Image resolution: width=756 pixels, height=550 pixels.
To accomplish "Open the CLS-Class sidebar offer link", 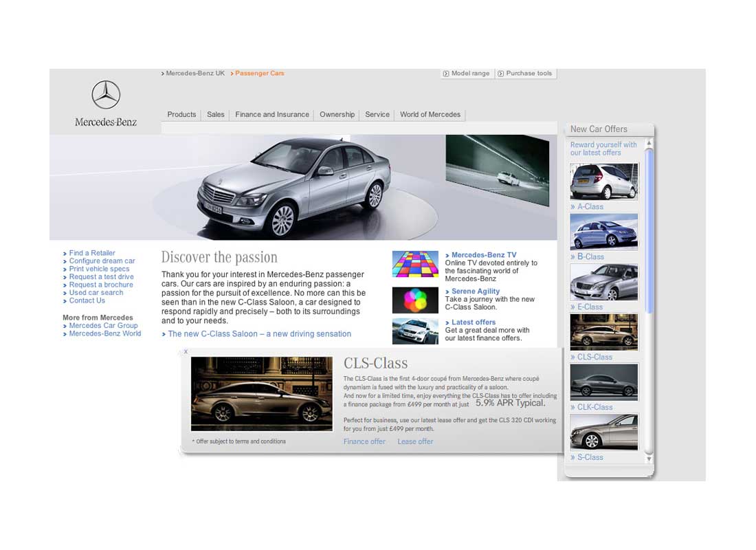I will pos(595,357).
